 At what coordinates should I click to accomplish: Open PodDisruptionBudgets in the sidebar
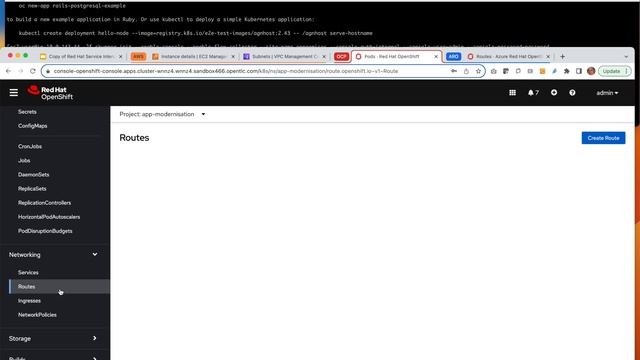[x=45, y=231]
